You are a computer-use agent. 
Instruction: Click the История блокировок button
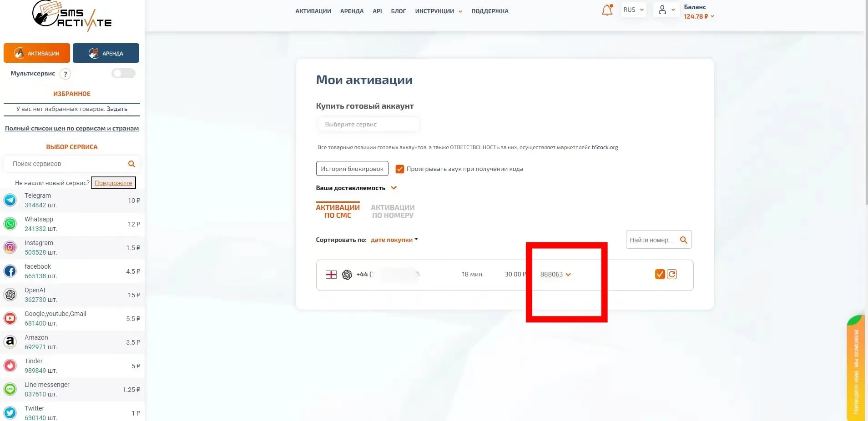[x=352, y=169]
